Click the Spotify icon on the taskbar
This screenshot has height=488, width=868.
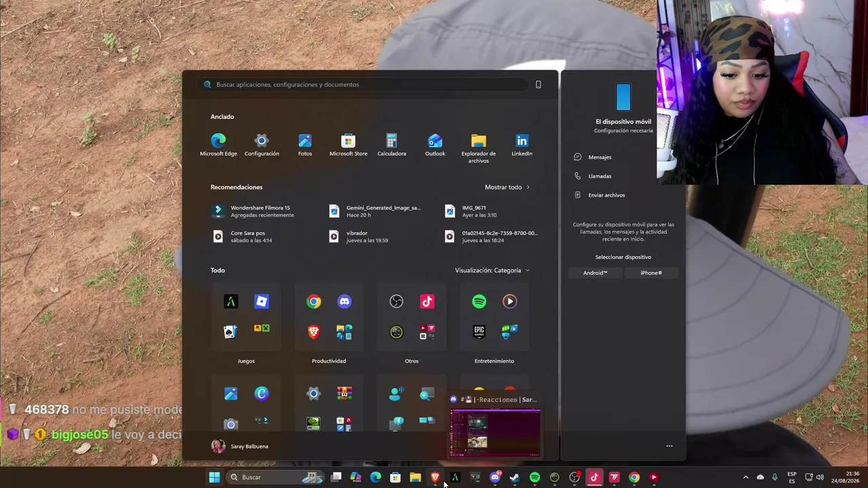(534, 477)
